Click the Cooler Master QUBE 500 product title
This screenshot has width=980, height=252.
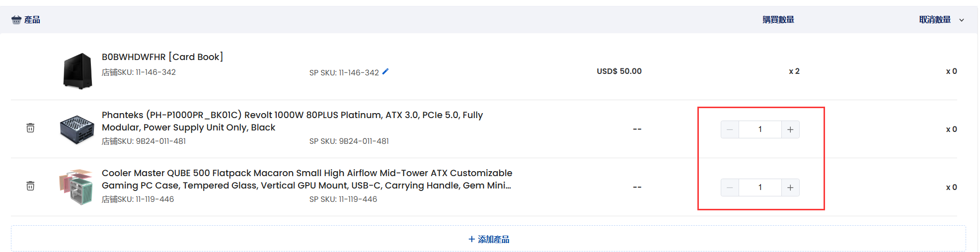pyautogui.click(x=306, y=179)
